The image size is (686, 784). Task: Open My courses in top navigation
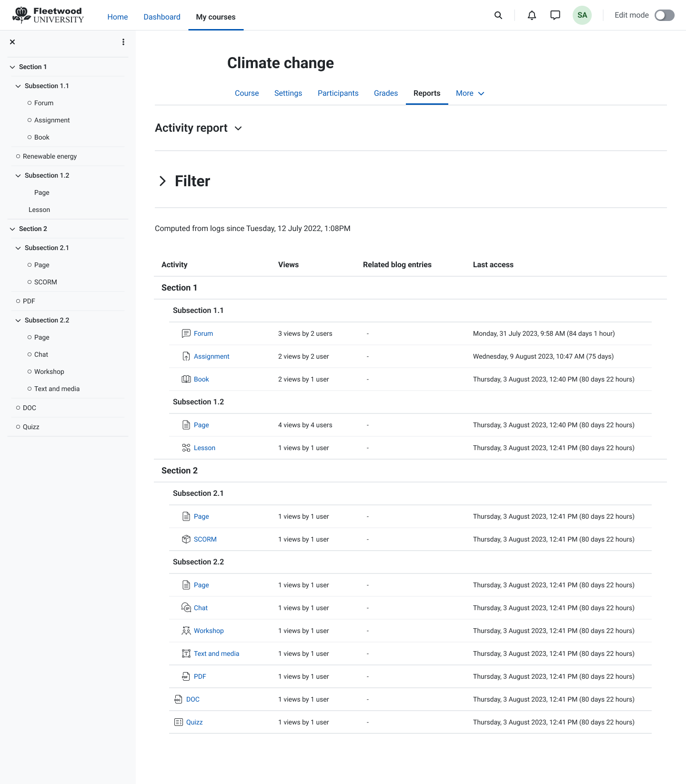[216, 17]
